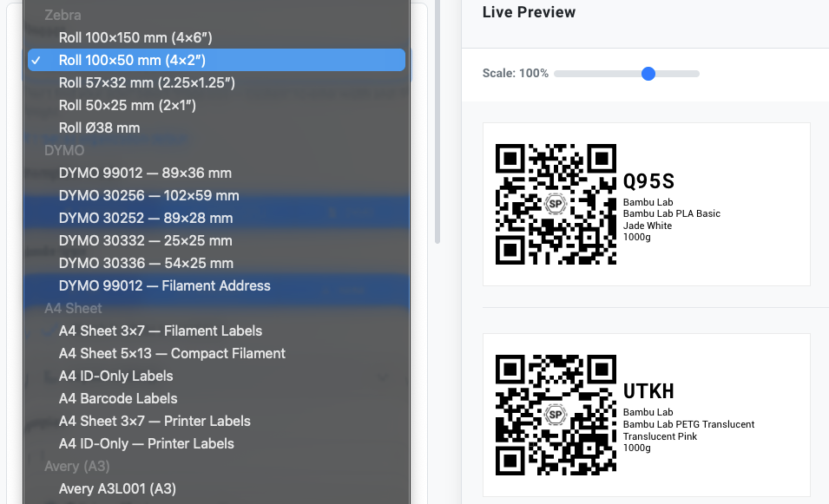The width and height of the screenshot is (829, 504).
Task: Click the Translucent Pink color text
Action: coord(660,436)
